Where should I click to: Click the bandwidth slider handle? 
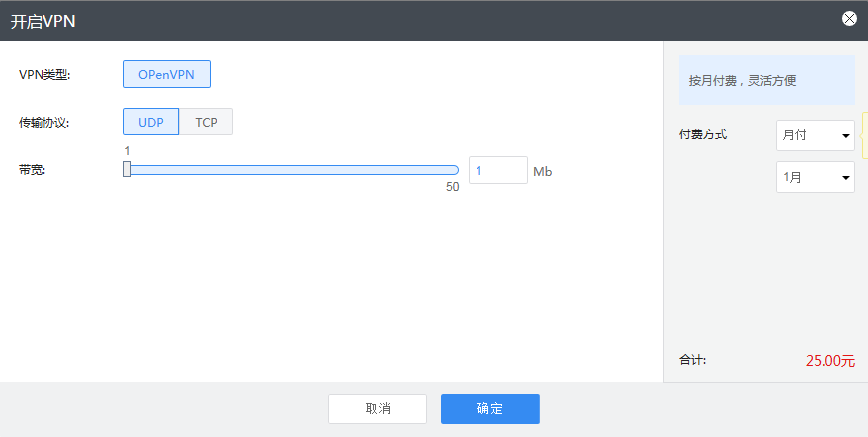pyautogui.click(x=127, y=169)
